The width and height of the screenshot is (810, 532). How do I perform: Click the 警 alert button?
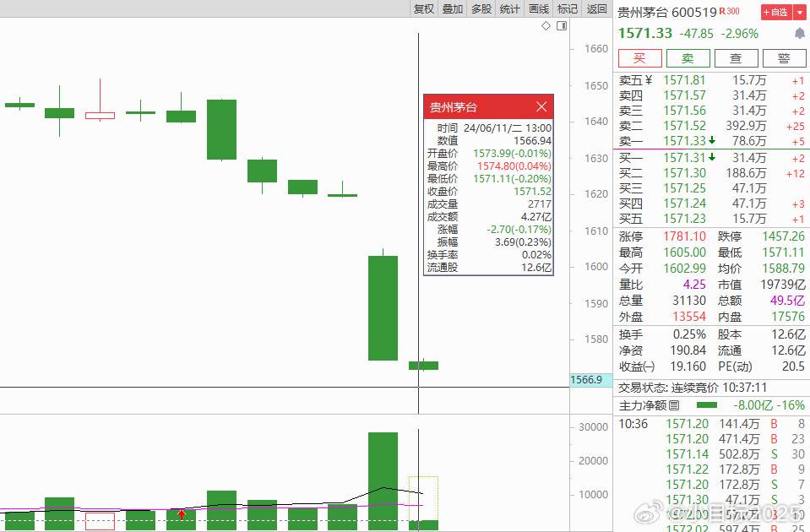784,58
